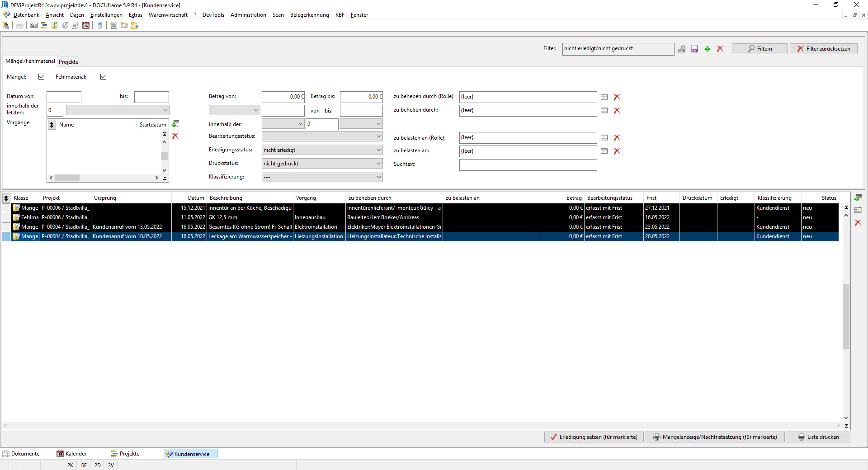Click Mangelanzeige/Nachfristsetzung button

(715, 437)
